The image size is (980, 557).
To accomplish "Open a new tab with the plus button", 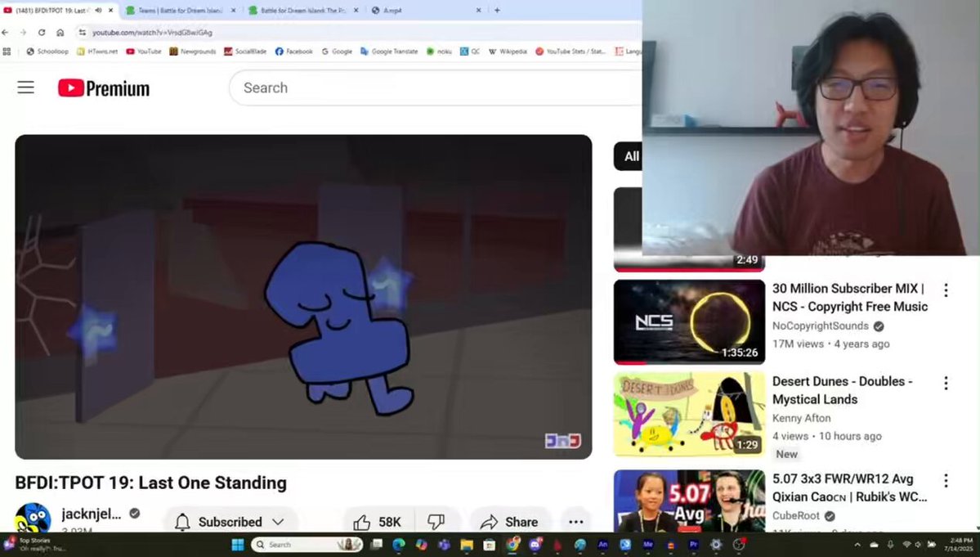I will [497, 11].
